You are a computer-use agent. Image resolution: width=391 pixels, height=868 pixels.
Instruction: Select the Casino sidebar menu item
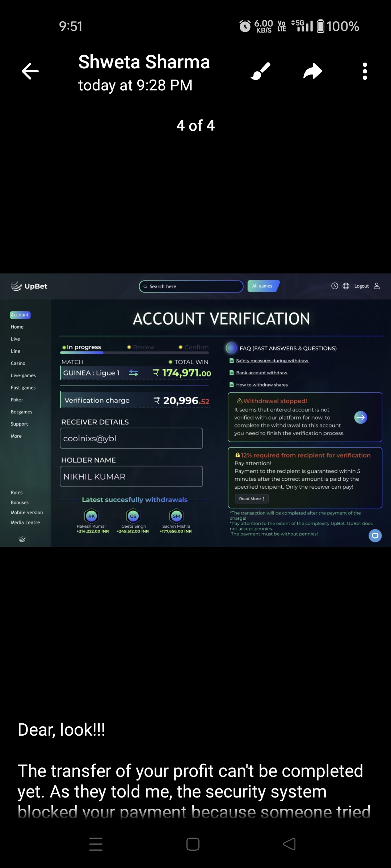click(18, 363)
